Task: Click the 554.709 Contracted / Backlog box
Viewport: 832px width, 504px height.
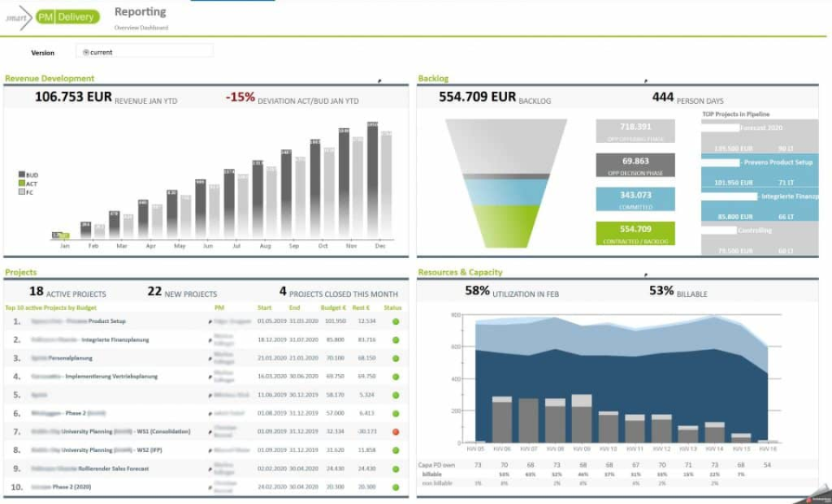Action: tap(635, 234)
